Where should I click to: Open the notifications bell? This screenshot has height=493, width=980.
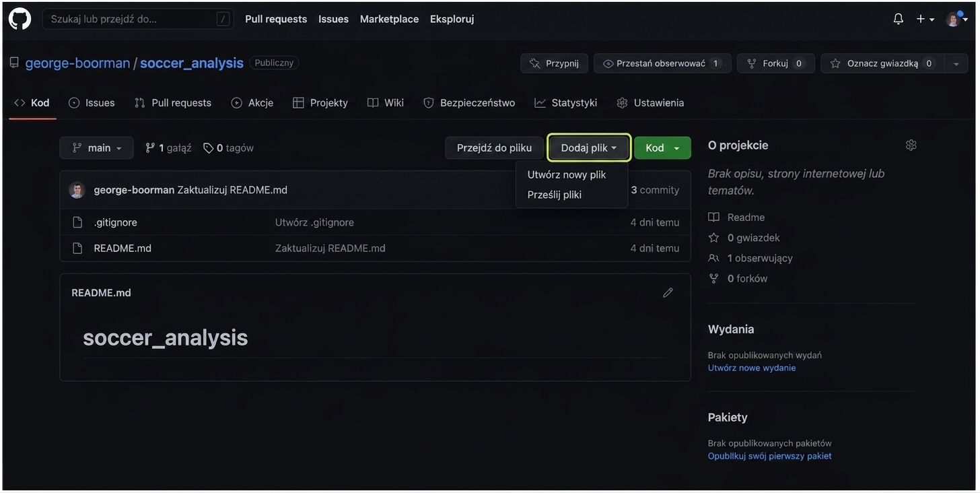pos(898,19)
